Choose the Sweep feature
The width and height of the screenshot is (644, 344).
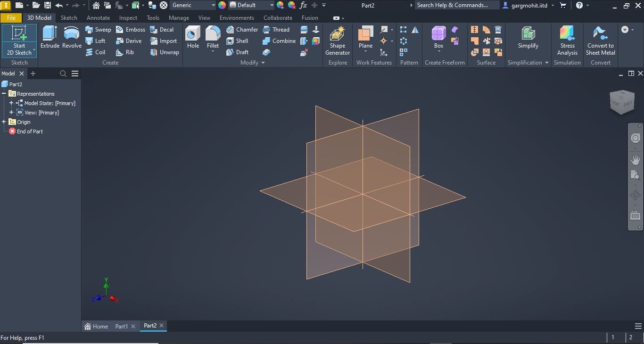pyautogui.click(x=98, y=29)
